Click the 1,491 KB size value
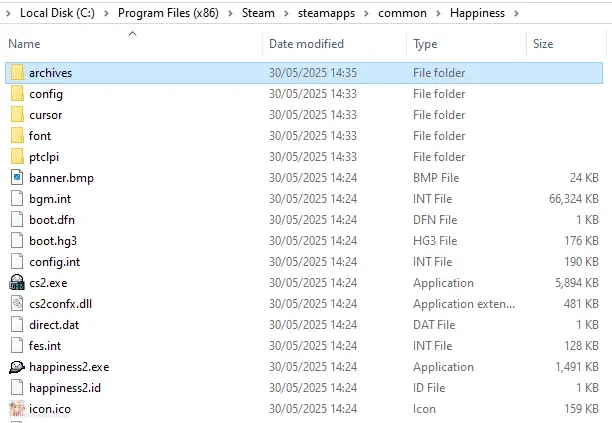 577,367
